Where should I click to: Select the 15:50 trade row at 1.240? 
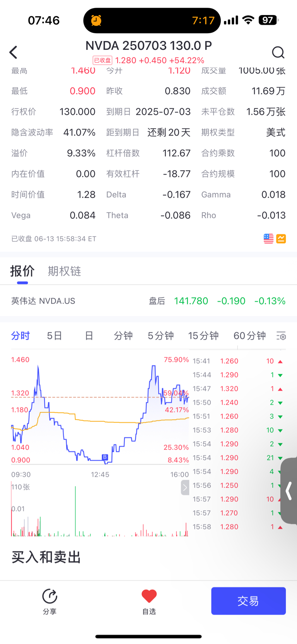click(x=237, y=402)
